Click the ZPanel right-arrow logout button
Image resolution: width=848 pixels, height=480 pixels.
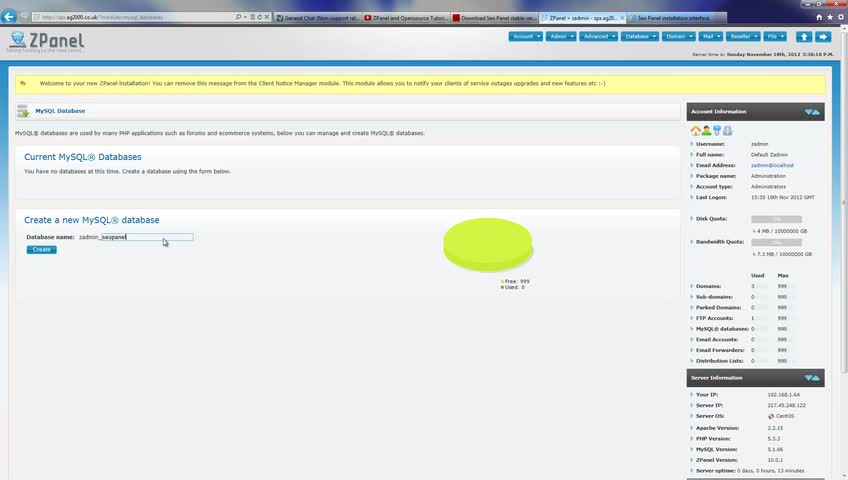tap(823, 37)
